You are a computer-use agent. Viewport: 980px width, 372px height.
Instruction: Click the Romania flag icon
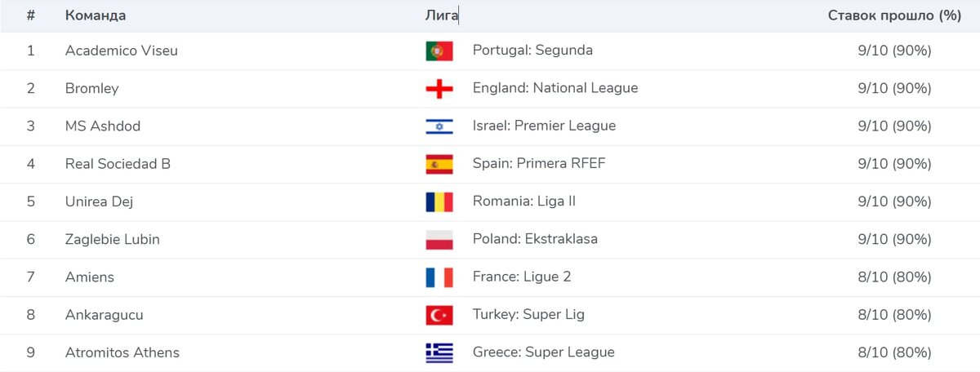[439, 201]
